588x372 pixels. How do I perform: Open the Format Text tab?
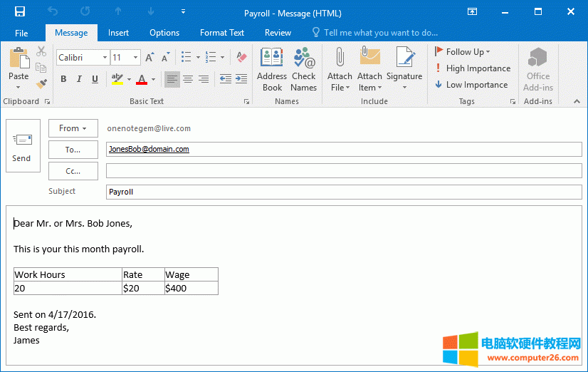(221, 33)
